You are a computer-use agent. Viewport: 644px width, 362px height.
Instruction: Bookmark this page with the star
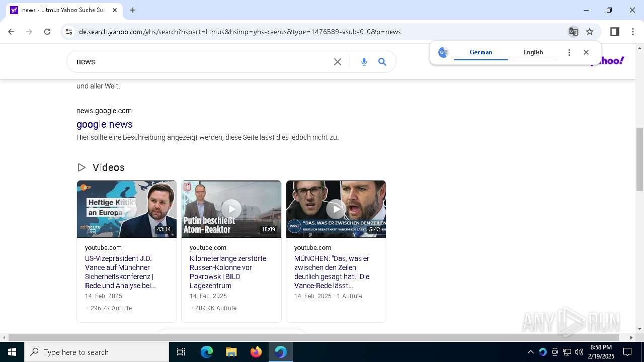(590, 32)
